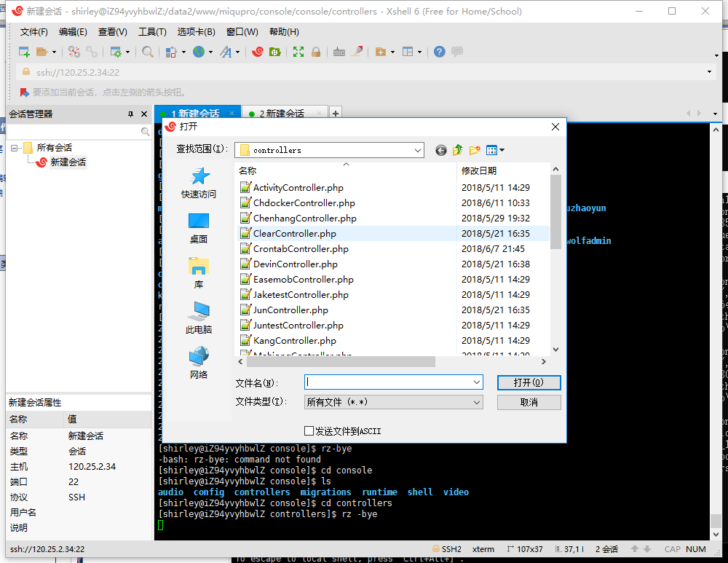
Task: Sort files by 名称 column header
Action: [x=346, y=170]
